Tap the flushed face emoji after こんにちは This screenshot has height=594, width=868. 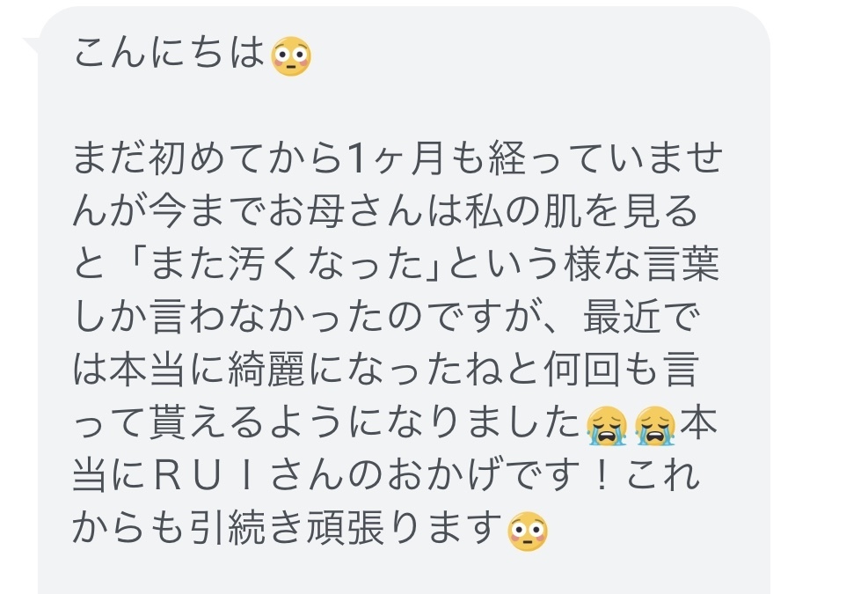coord(290,56)
